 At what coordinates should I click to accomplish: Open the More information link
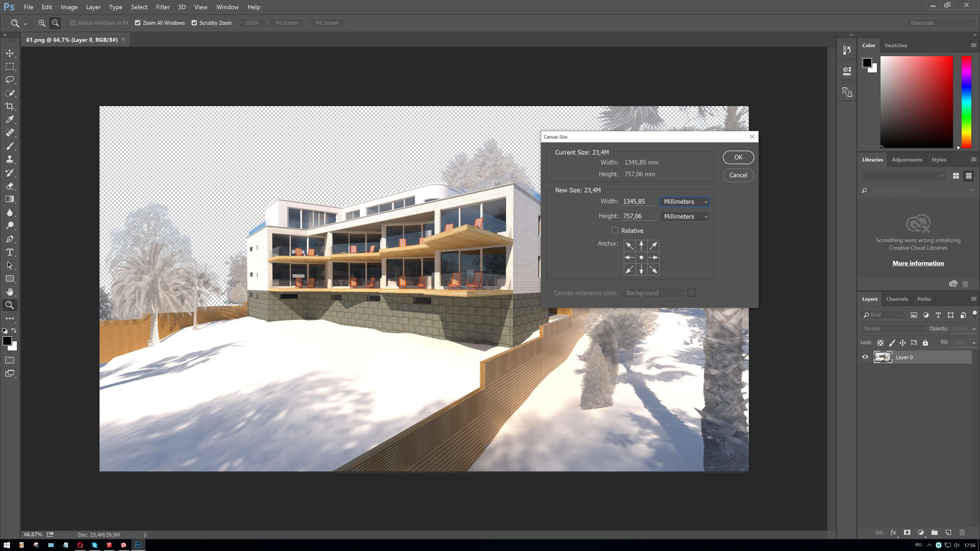tap(918, 263)
